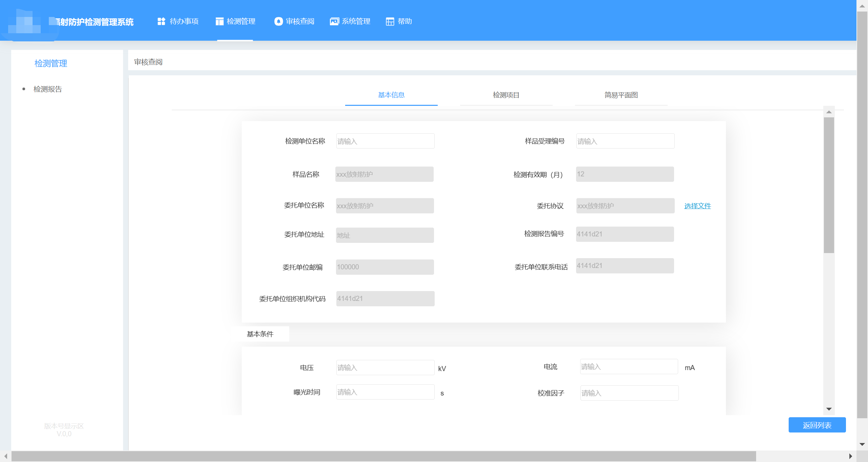Click the 委托单位地址 field
This screenshot has height=462, width=868.
click(x=385, y=235)
